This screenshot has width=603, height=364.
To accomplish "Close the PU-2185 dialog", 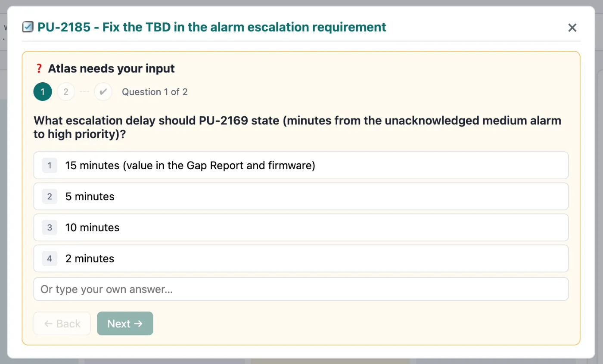I will click(572, 28).
